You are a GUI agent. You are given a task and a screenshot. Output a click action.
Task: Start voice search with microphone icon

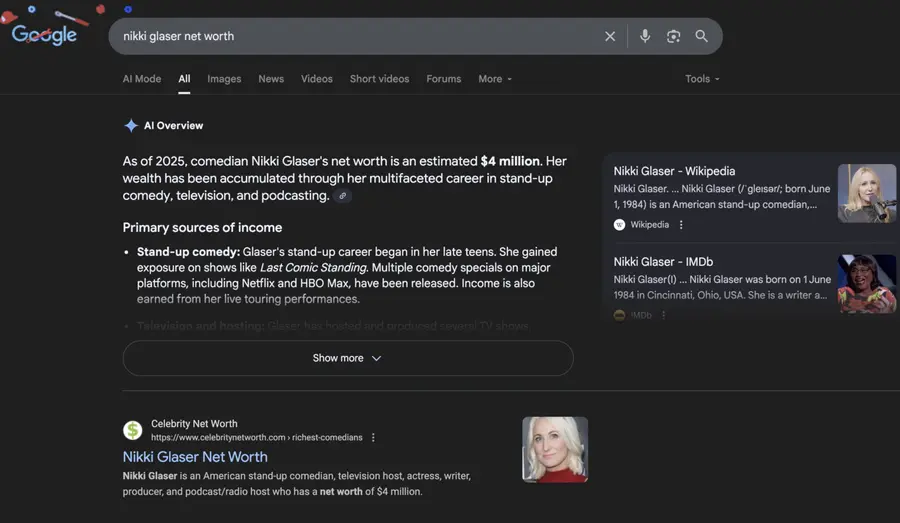(645, 36)
